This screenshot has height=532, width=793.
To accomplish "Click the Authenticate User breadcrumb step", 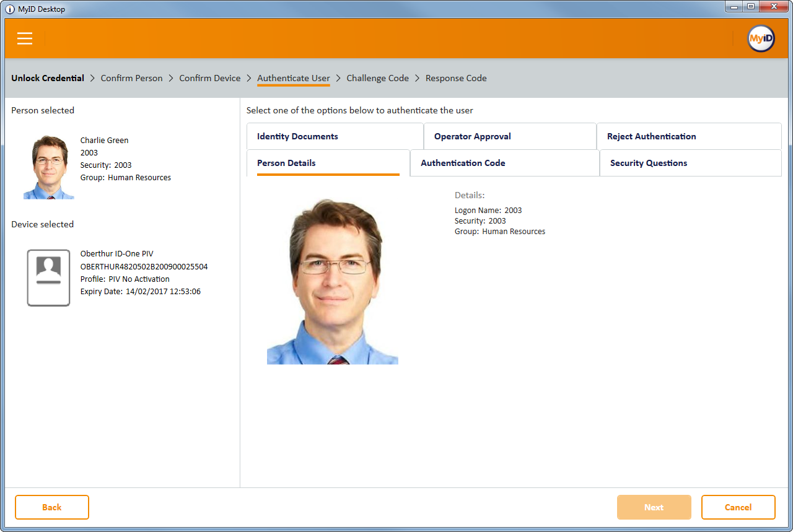I will tap(293, 78).
